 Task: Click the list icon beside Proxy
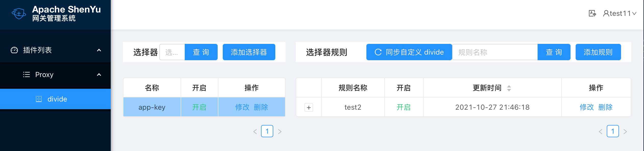(x=27, y=74)
